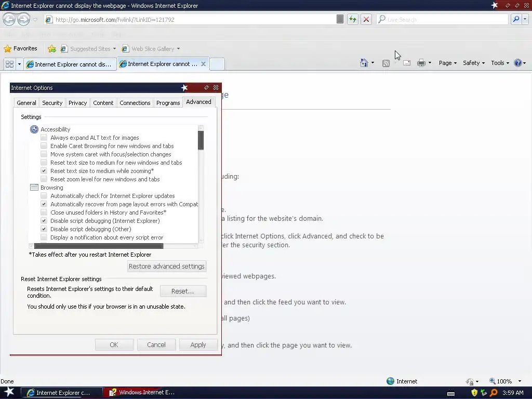
Task: Expand the Quick Tabs list arrow
Action: click(19, 64)
